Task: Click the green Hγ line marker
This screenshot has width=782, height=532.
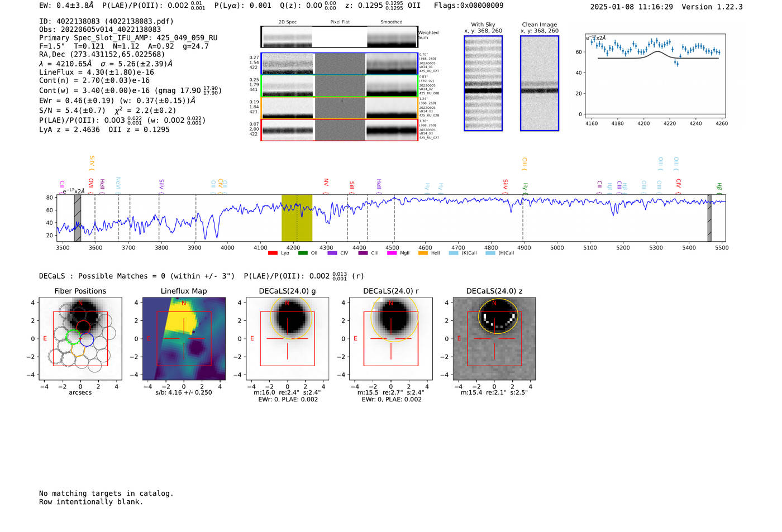Action: (525, 187)
